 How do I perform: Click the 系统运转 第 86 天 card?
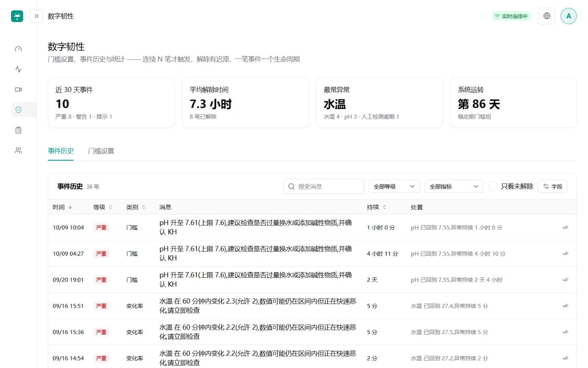(x=513, y=103)
